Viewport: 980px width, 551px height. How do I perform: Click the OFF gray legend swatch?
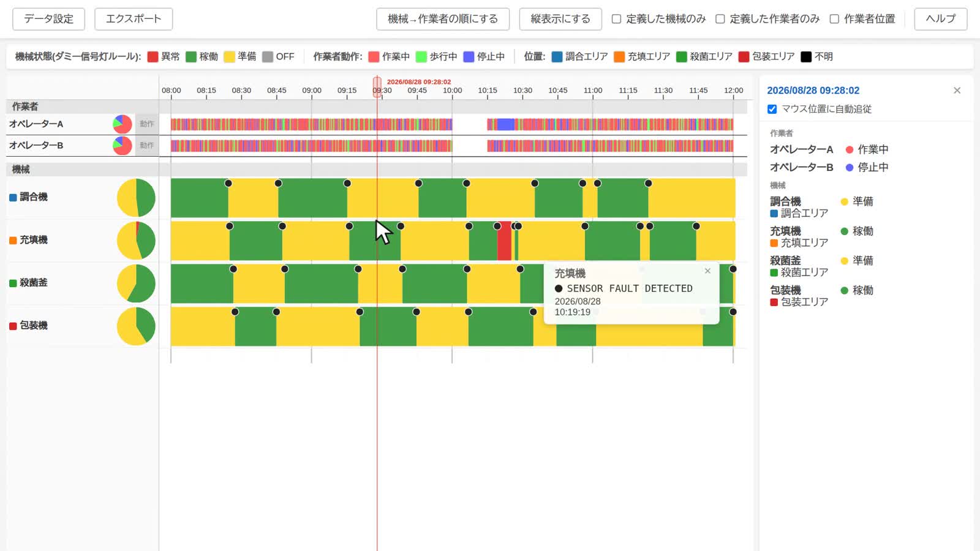pyautogui.click(x=268, y=57)
